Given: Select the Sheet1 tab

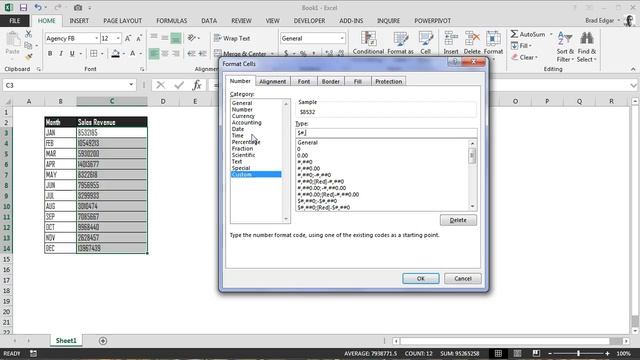Looking at the screenshot, I should [x=66, y=340].
